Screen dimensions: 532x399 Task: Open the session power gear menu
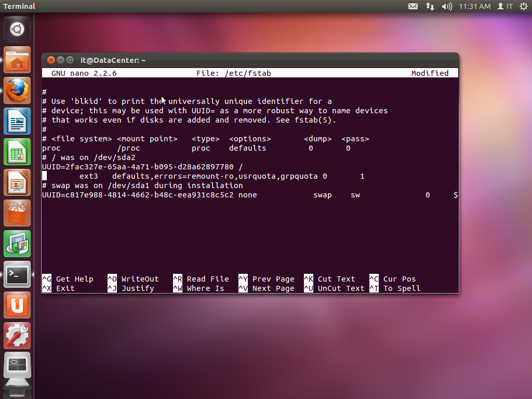[x=524, y=6]
